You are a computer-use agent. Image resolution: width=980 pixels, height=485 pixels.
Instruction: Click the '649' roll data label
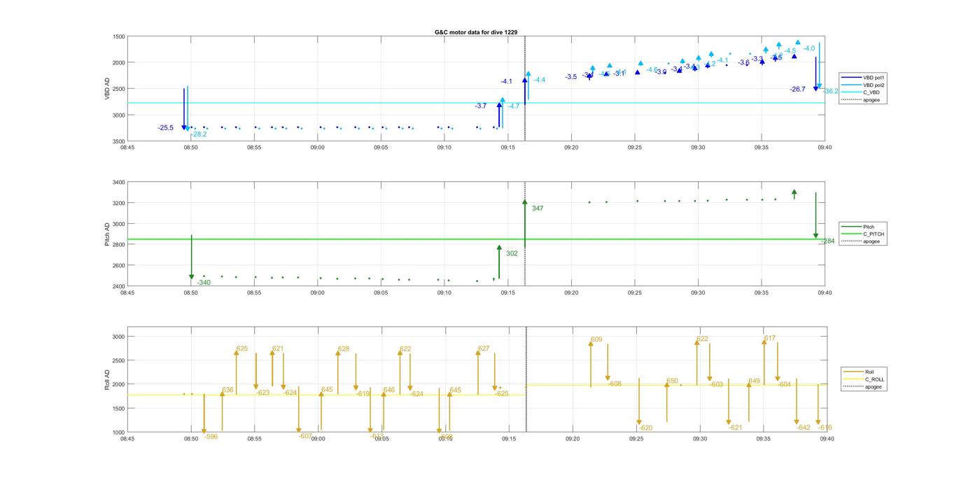[754, 381]
